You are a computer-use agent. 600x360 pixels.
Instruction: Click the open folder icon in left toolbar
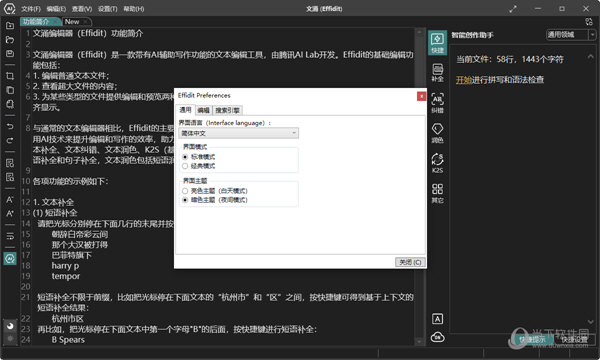[x=10, y=39]
